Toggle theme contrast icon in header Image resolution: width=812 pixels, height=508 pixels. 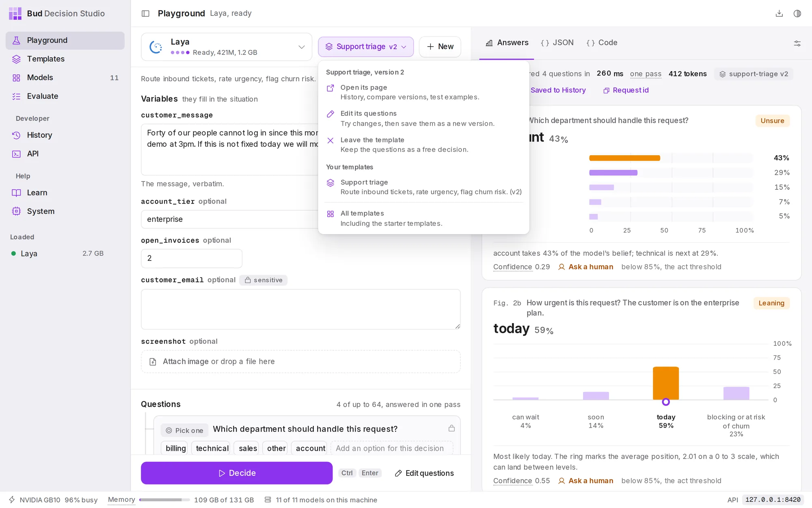click(x=797, y=13)
